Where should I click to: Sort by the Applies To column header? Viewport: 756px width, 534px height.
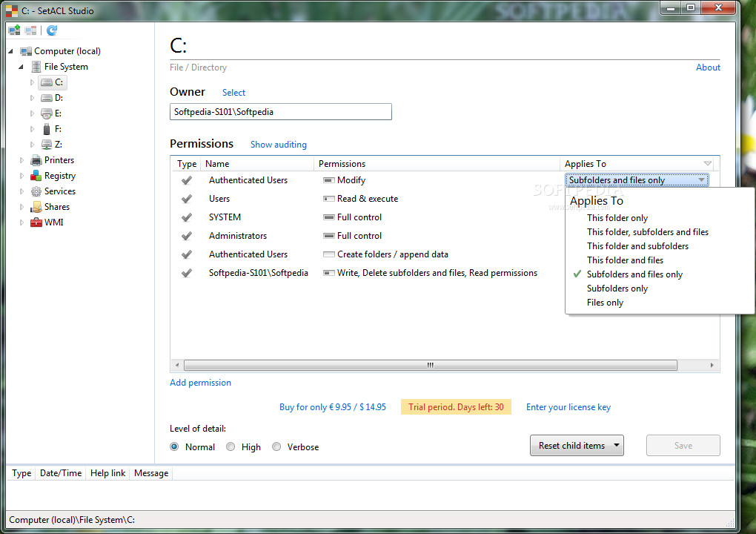pyautogui.click(x=638, y=164)
